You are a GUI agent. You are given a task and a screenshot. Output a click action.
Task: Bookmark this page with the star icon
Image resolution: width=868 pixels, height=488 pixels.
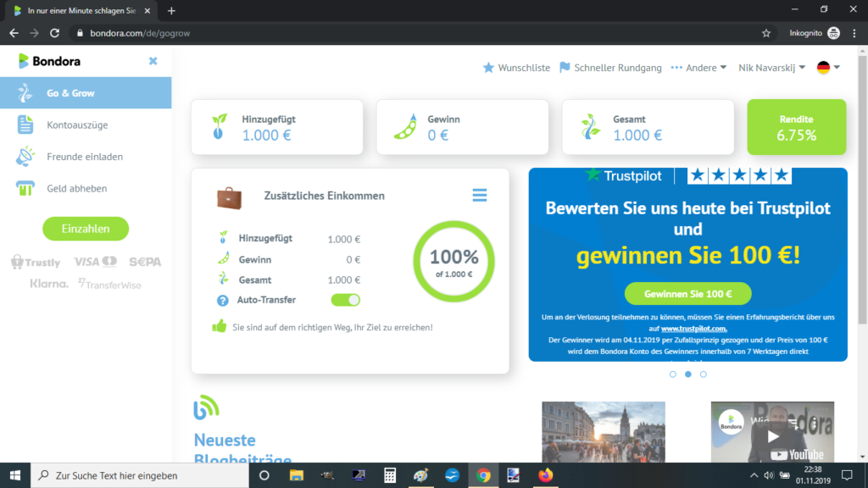(x=766, y=33)
